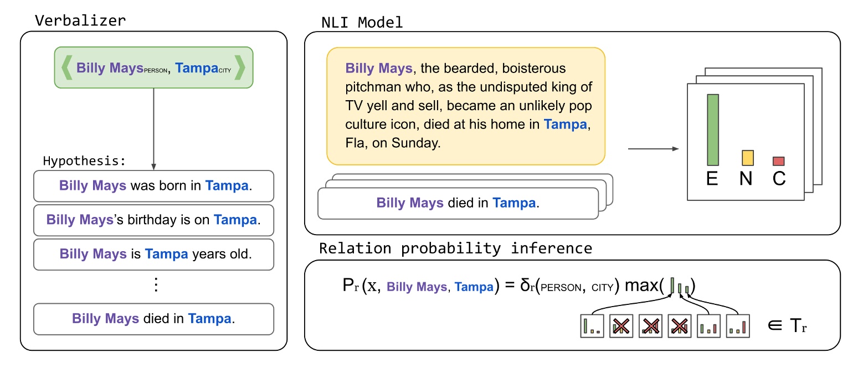
Task: Click the 'NLI Model' panel title
Action: (x=362, y=23)
